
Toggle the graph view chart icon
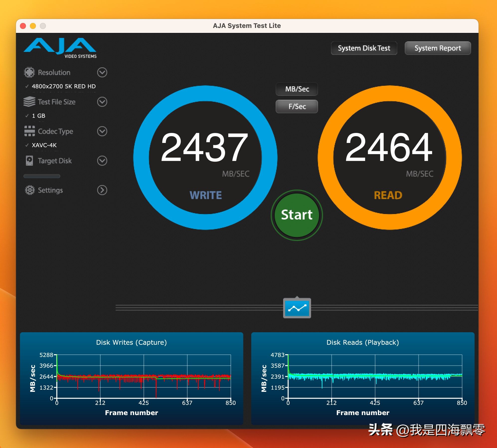297,308
